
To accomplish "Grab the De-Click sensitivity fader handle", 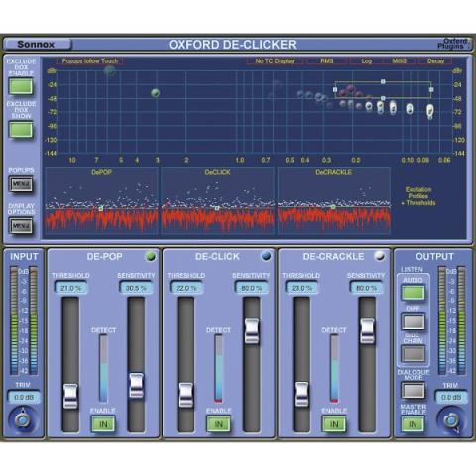I will tap(252, 331).
